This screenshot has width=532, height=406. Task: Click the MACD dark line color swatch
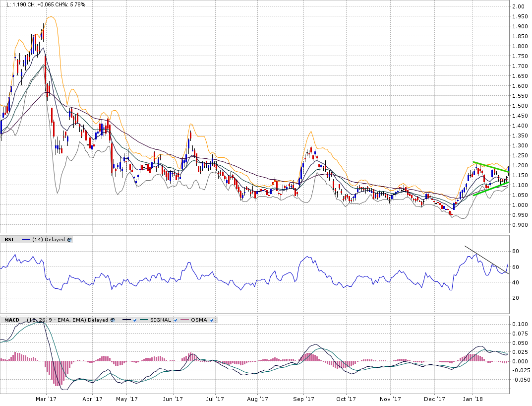click(x=126, y=320)
